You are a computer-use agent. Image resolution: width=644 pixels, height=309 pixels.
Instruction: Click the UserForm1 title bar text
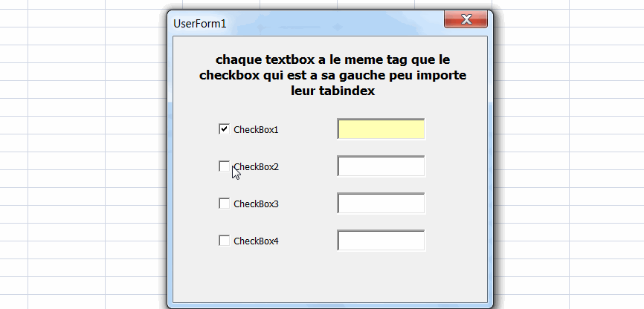pos(199,24)
